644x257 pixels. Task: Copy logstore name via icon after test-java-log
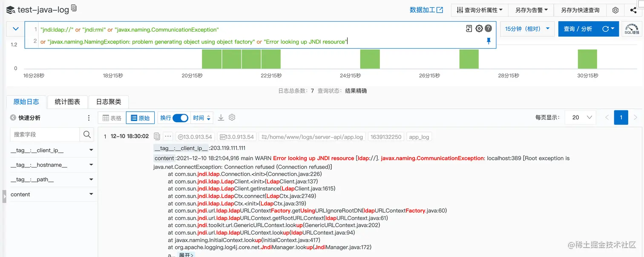click(x=74, y=8)
